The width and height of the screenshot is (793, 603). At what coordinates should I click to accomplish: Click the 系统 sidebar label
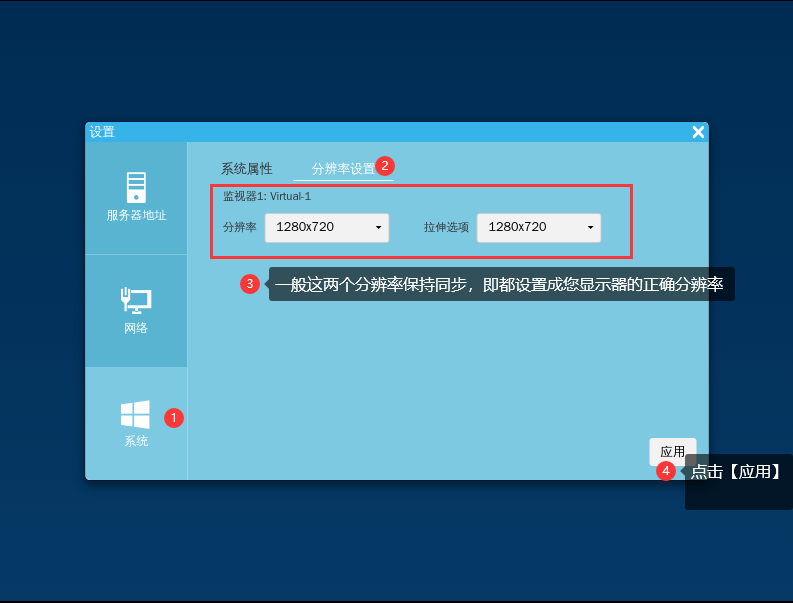point(136,441)
